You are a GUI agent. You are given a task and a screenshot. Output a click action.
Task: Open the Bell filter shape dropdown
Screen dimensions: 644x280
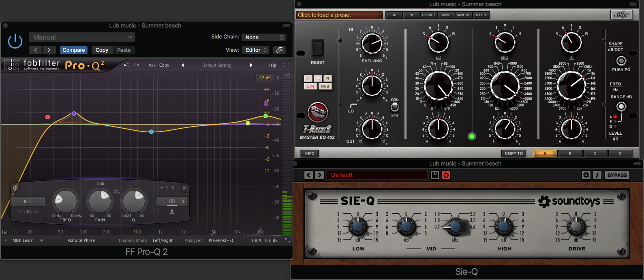(27, 202)
